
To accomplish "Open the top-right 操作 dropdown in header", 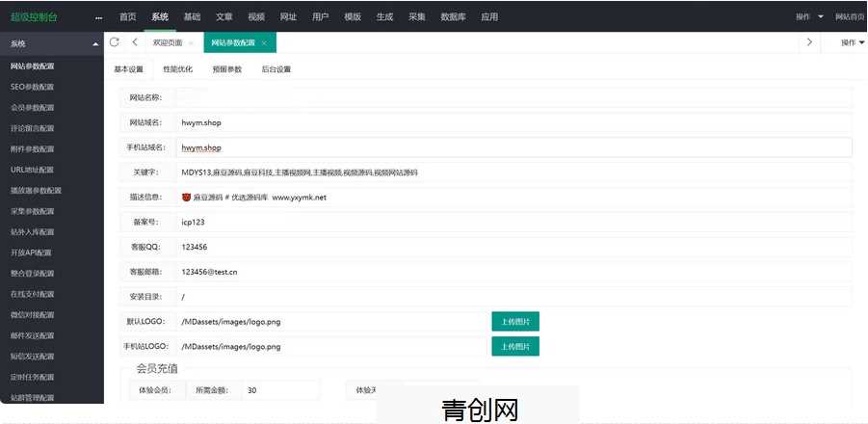I will [809, 17].
